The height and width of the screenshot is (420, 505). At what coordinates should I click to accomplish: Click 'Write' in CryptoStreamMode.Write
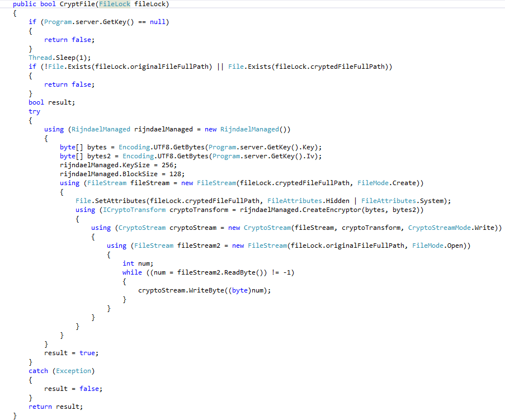click(484, 228)
